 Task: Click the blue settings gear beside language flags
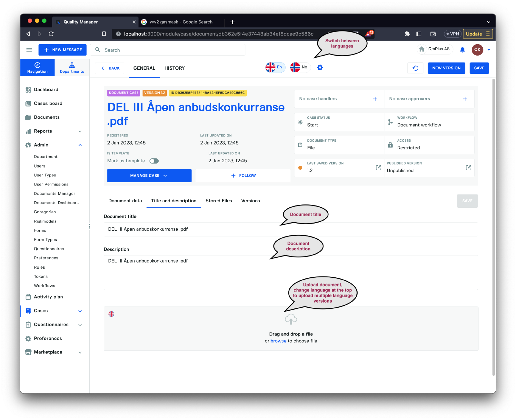pyautogui.click(x=320, y=67)
